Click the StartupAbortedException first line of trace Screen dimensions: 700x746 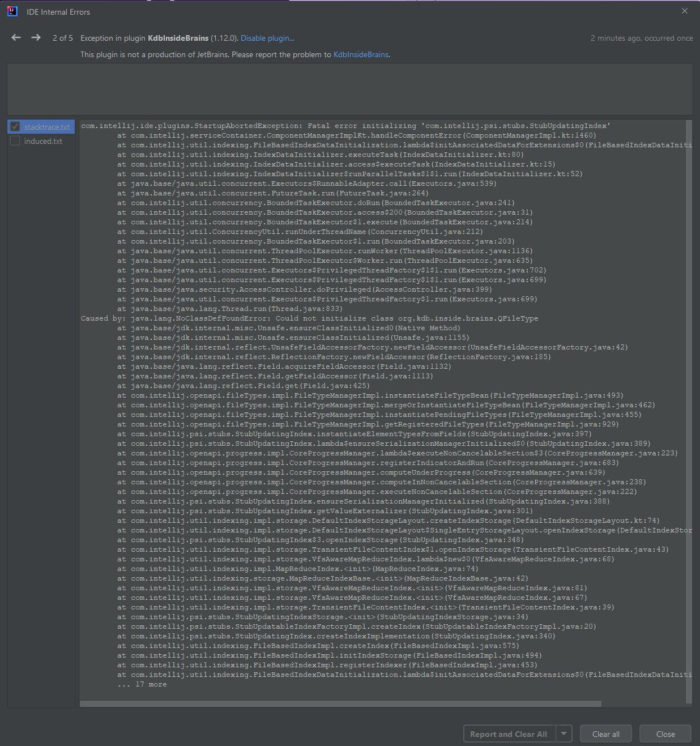point(346,126)
